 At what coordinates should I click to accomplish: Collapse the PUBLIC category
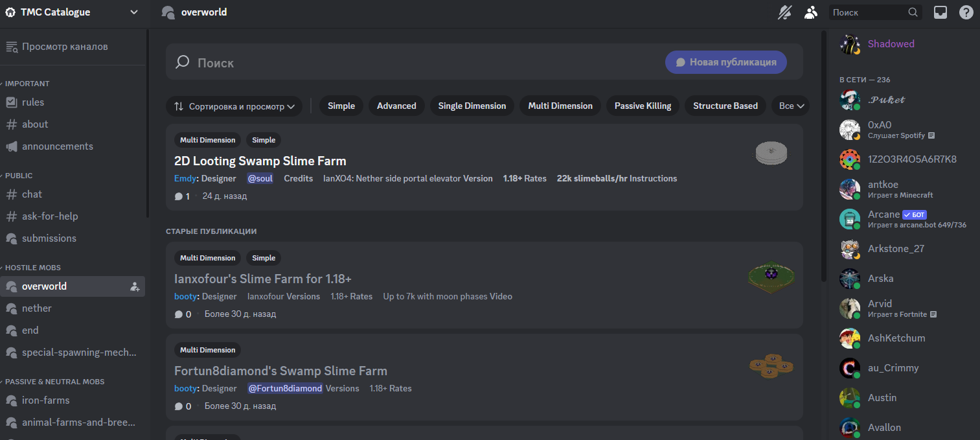[x=17, y=176]
